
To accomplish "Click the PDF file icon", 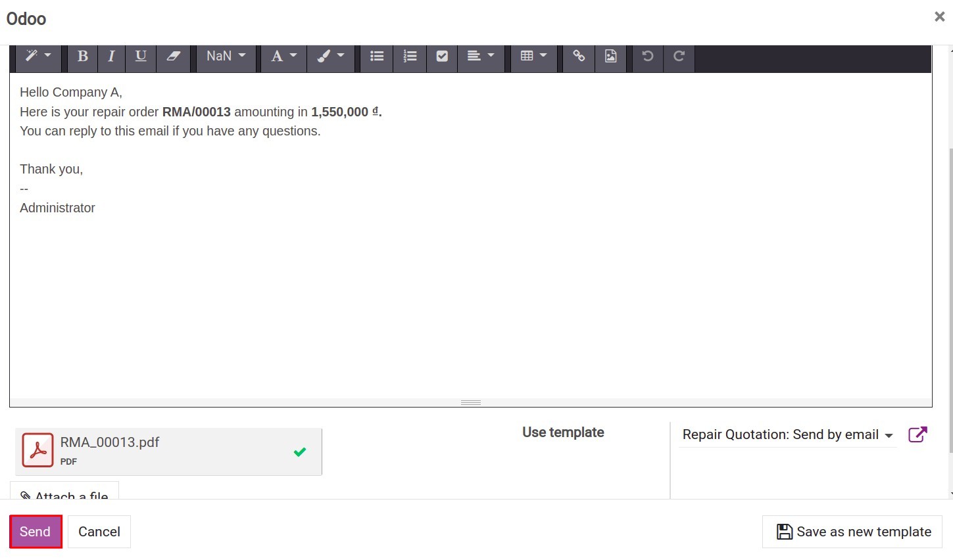I will (x=37, y=450).
